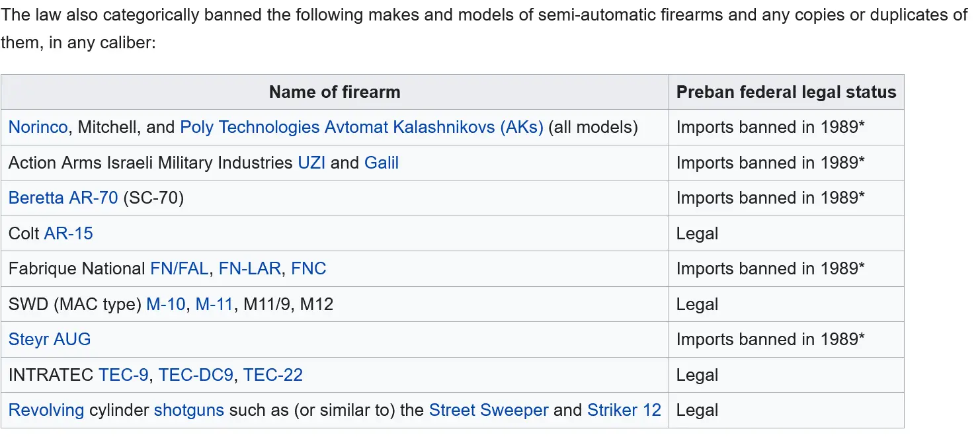The width and height of the screenshot is (980, 437).
Task: Open the Galil article link
Action: tap(382, 163)
